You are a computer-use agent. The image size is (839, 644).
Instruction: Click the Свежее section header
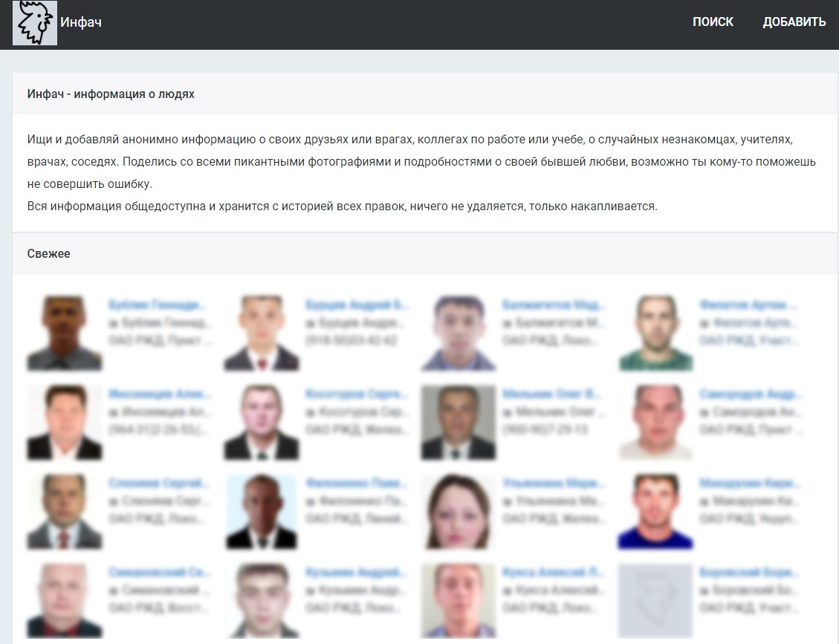(x=49, y=253)
